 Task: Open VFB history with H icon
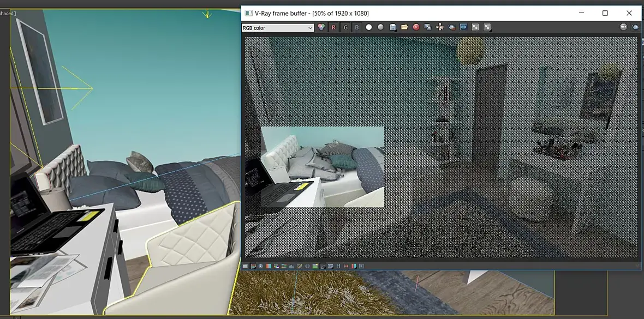pos(338,266)
